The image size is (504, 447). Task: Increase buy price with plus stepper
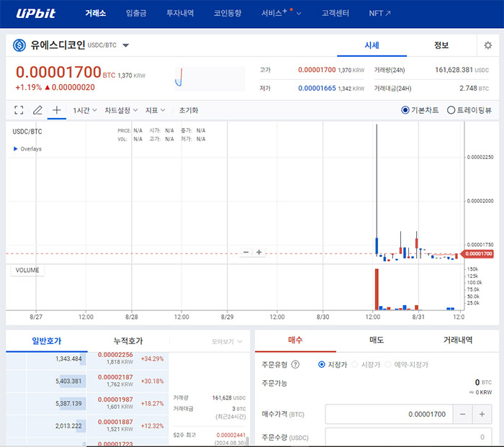pyautogui.click(x=482, y=414)
